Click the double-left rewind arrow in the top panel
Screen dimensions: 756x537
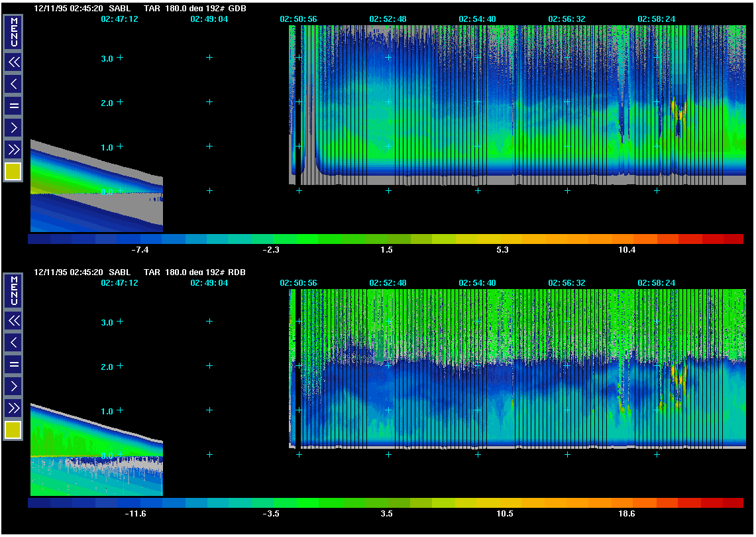point(13,62)
